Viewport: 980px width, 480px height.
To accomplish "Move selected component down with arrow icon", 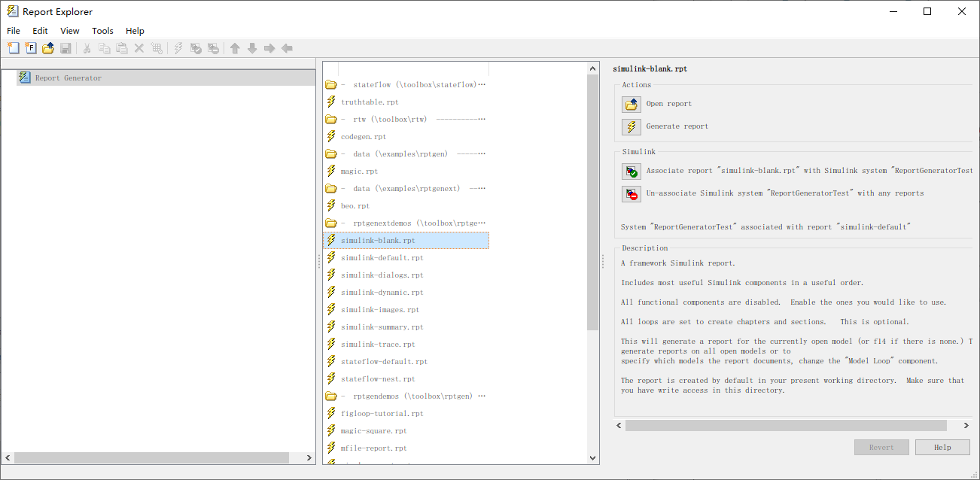I will click(252, 47).
